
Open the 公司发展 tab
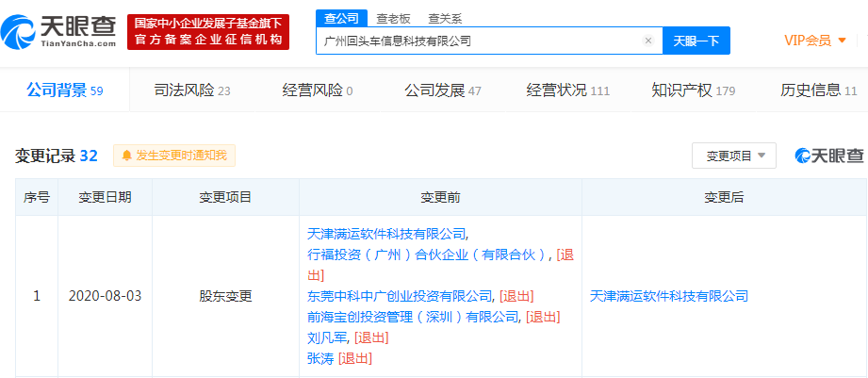click(443, 90)
